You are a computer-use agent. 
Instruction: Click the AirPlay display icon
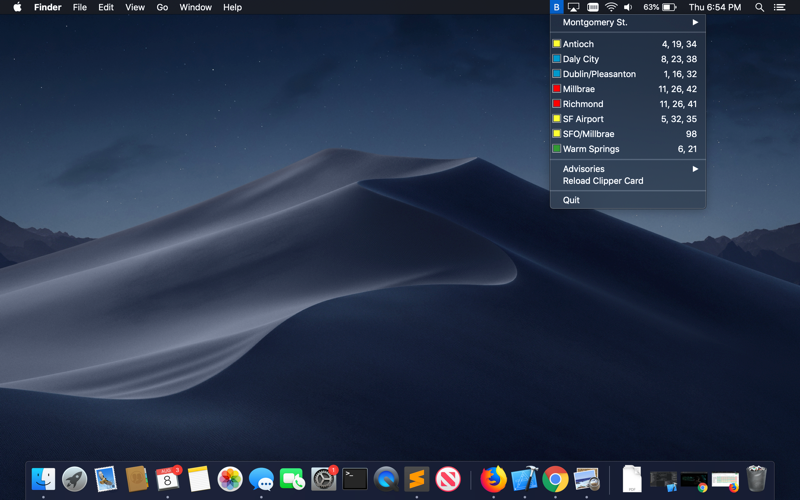(x=574, y=7)
